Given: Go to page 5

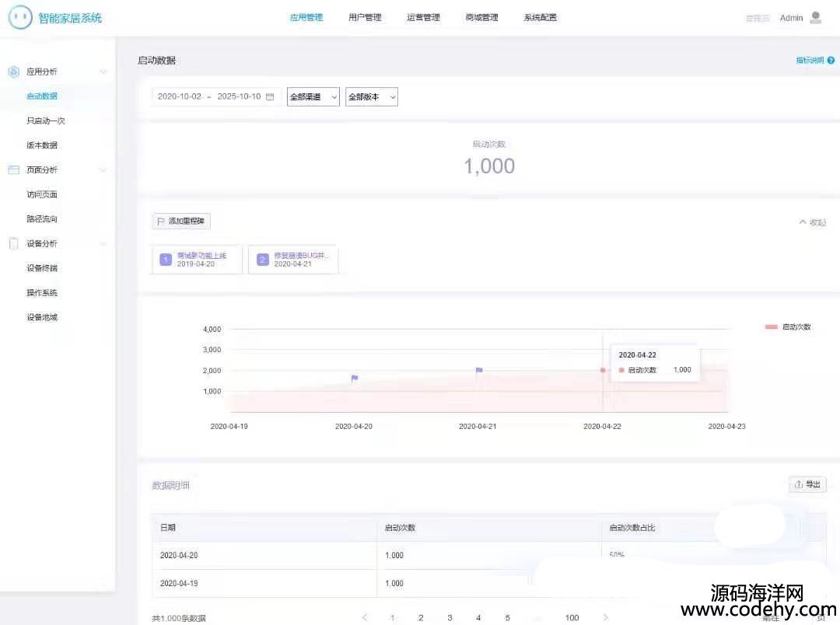Looking at the screenshot, I should [x=507, y=617].
